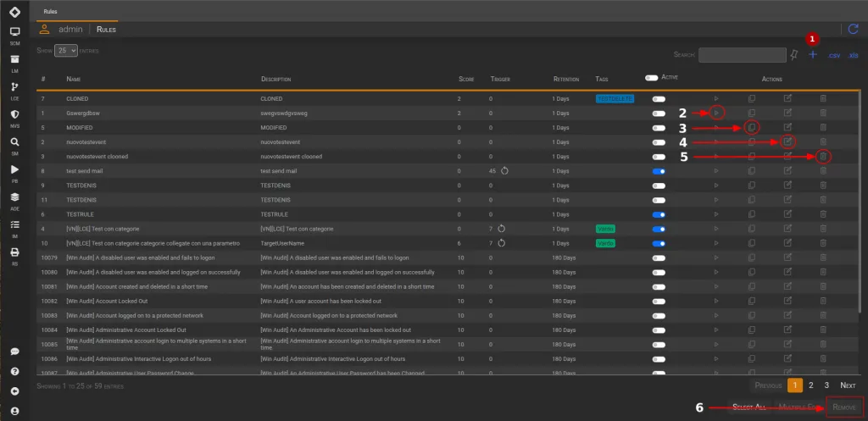868x421 pixels.
Task: Open the user account icon at sidebar bottom
Action: 15,411
